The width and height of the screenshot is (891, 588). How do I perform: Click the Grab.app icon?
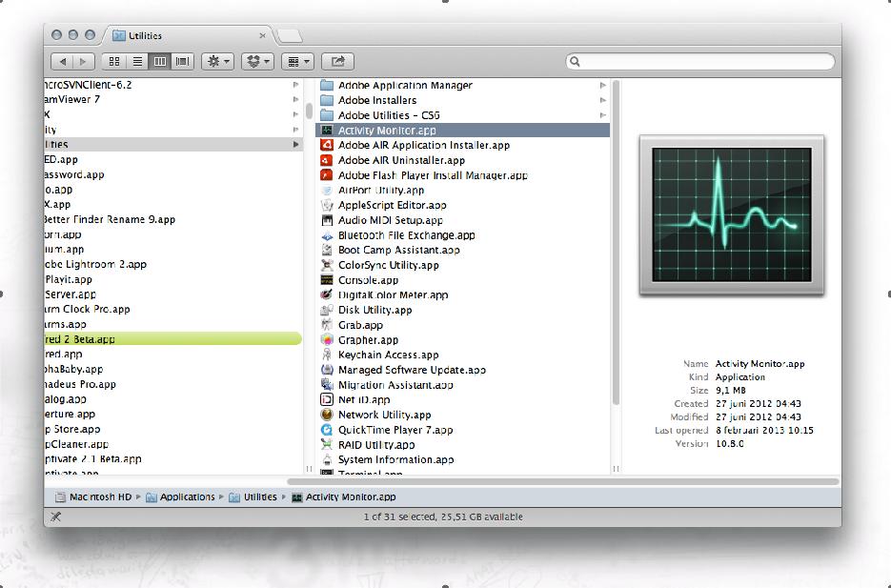(x=327, y=325)
